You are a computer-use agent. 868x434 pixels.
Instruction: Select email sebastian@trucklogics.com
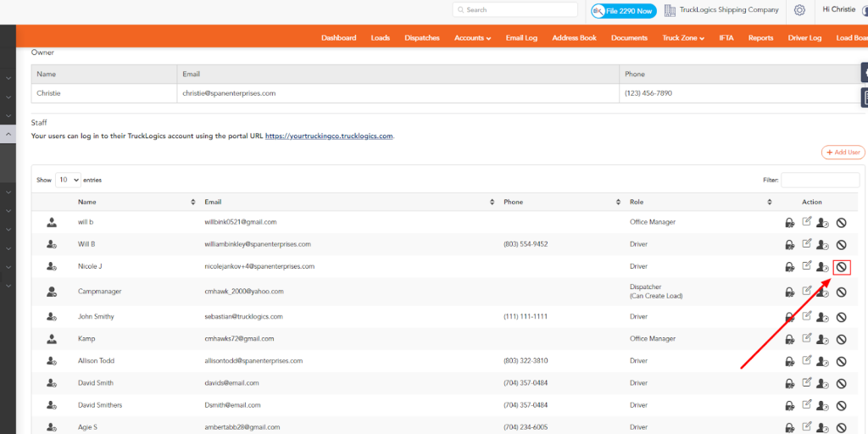pyautogui.click(x=244, y=317)
